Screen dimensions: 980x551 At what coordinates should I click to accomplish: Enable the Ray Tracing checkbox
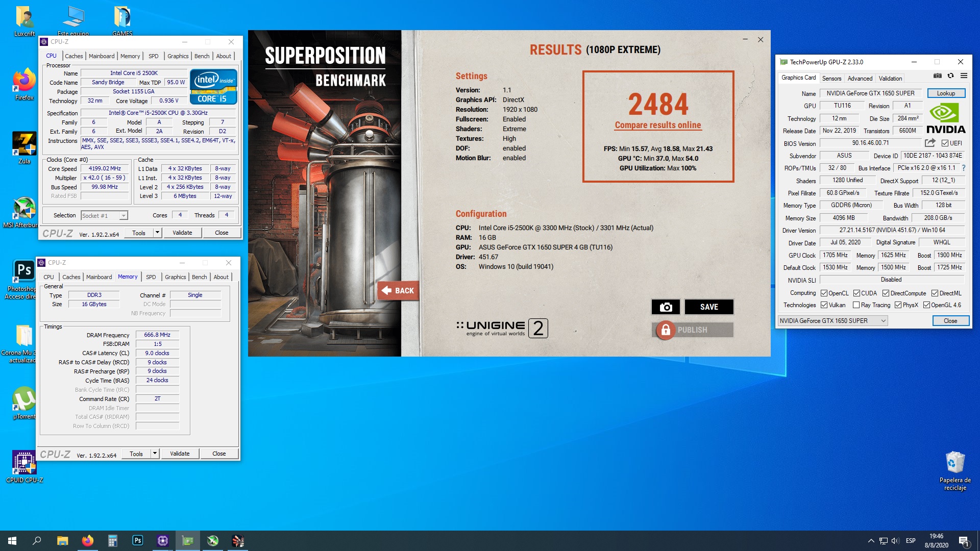coord(856,305)
